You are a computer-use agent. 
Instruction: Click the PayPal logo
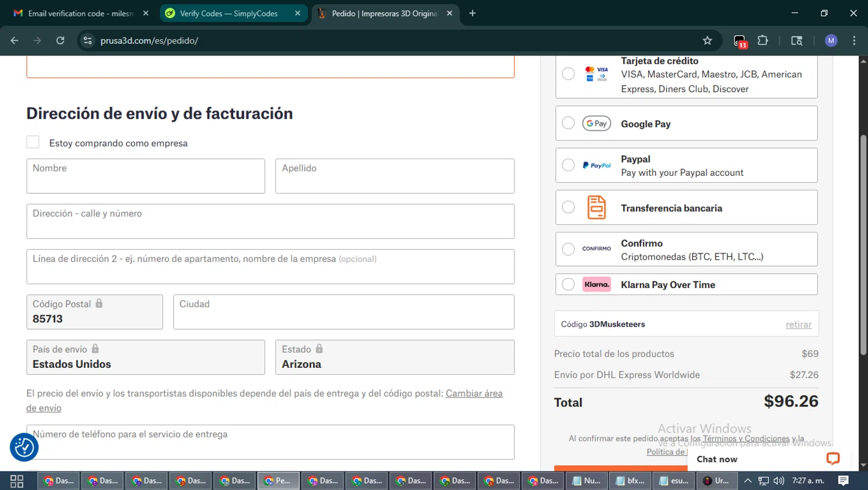(597, 165)
